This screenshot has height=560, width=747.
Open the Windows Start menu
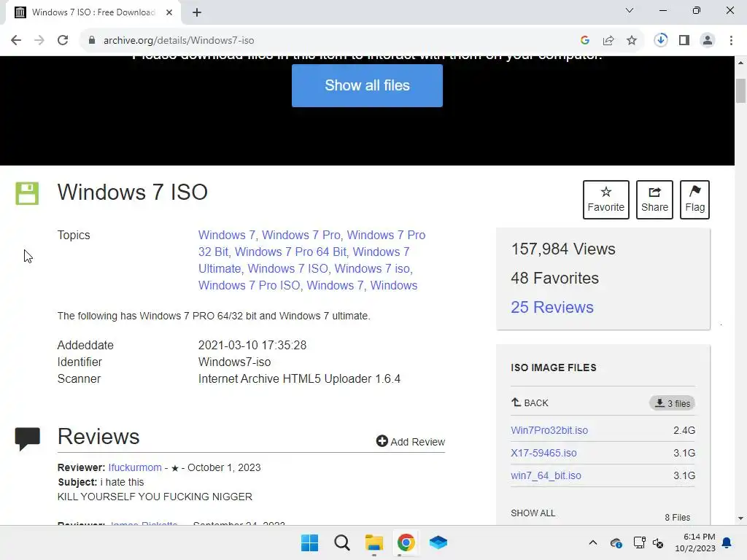(309, 542)
